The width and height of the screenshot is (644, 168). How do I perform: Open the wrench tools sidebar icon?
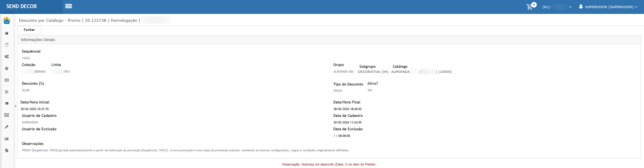(x=7, y=127)
